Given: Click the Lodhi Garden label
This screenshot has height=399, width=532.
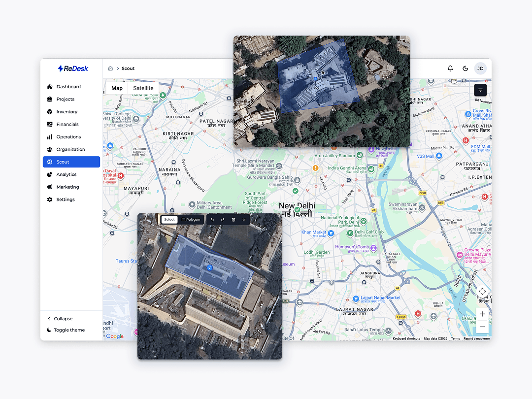Looking at the screenshot, I should tap(317, 252).
